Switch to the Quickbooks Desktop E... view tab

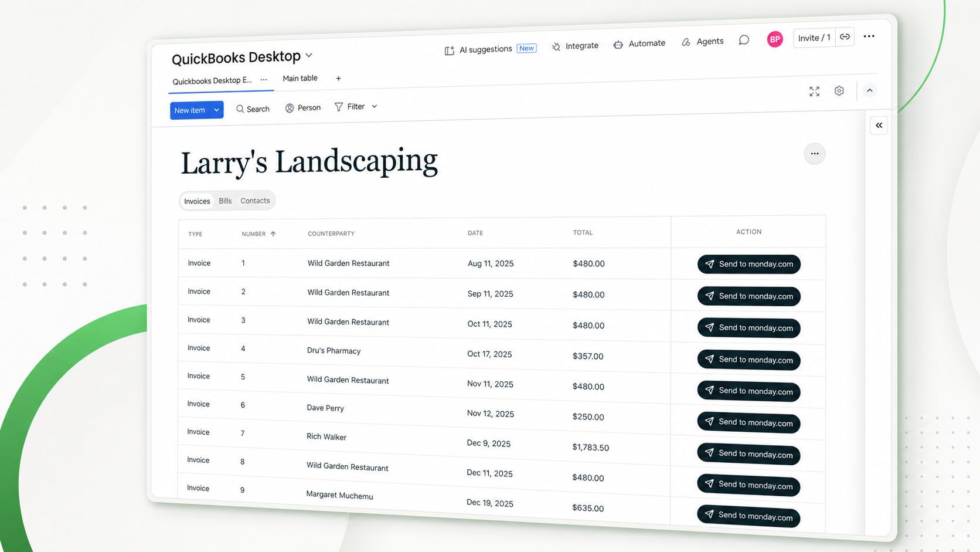212,81
